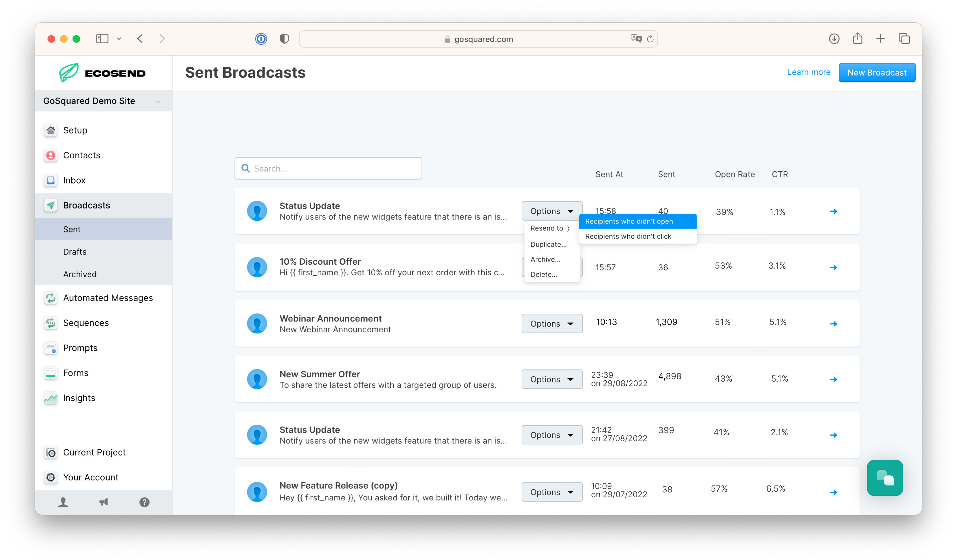Viewport: 957px width, 560px height.
Task: Select Recipients who didn't click
Action: [638, 237]
